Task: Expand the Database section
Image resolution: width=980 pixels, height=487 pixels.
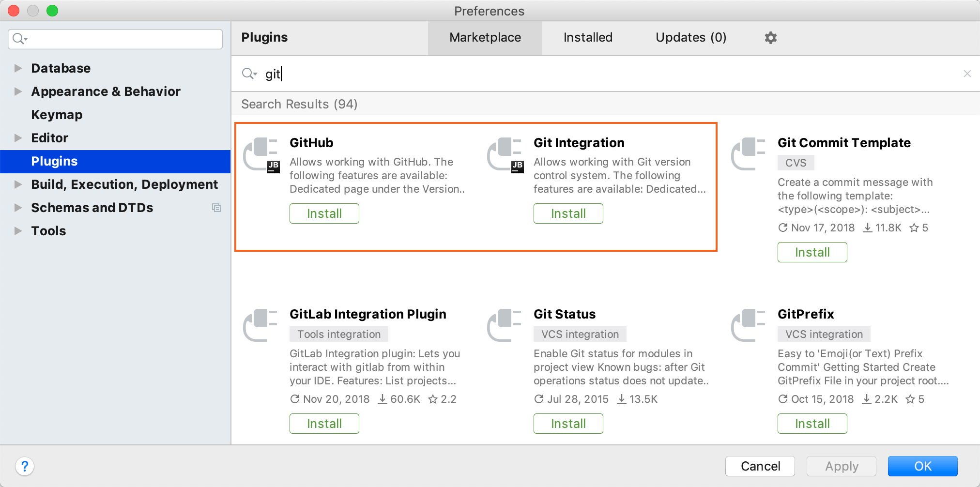Action: 18,68
